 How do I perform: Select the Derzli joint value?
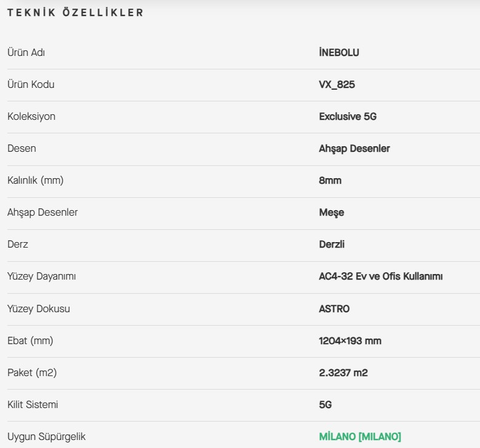(331, 244)
